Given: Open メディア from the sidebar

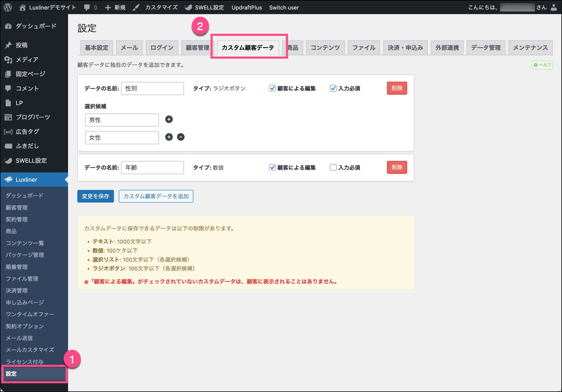Looking at the screenshot, I should (27, 60).
